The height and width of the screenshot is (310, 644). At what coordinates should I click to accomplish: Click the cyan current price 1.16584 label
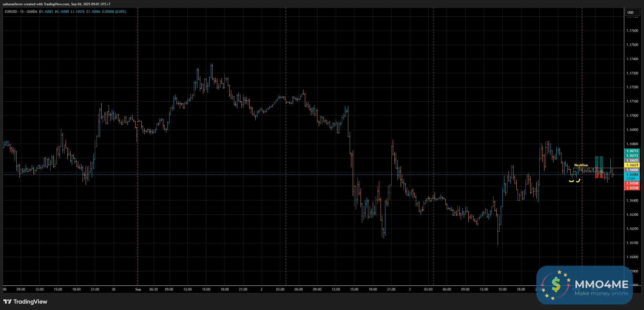(632, 175)
